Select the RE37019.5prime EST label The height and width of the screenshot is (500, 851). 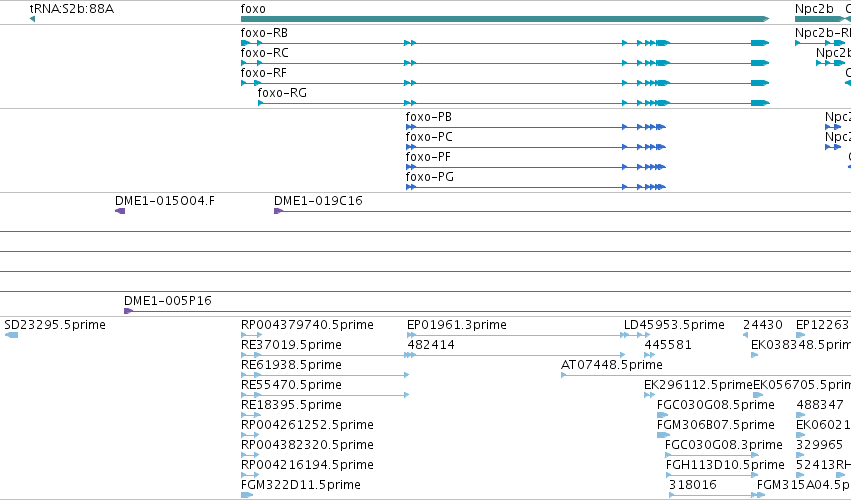pos(291,345)
